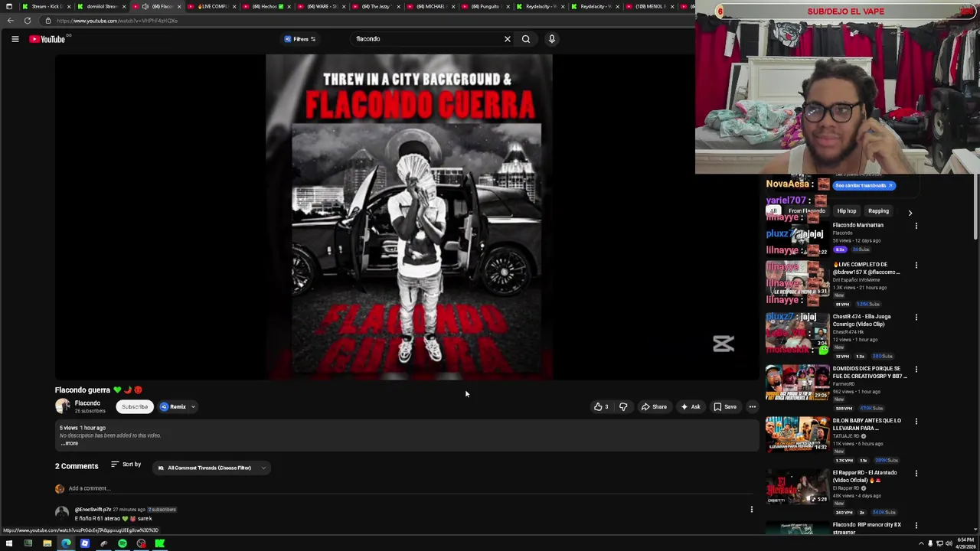Dislike the video with thumbs down
This screenshot has height=551, width=980.
(623, 407)
